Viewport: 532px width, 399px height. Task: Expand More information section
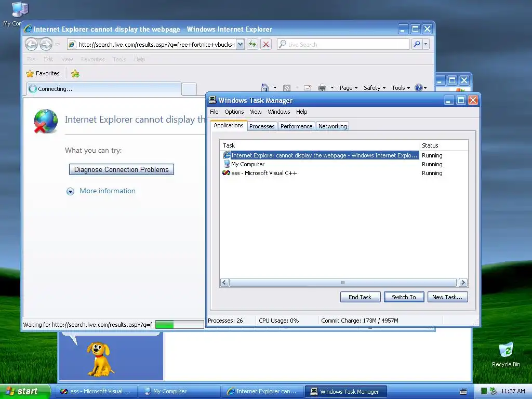(70, 191)
